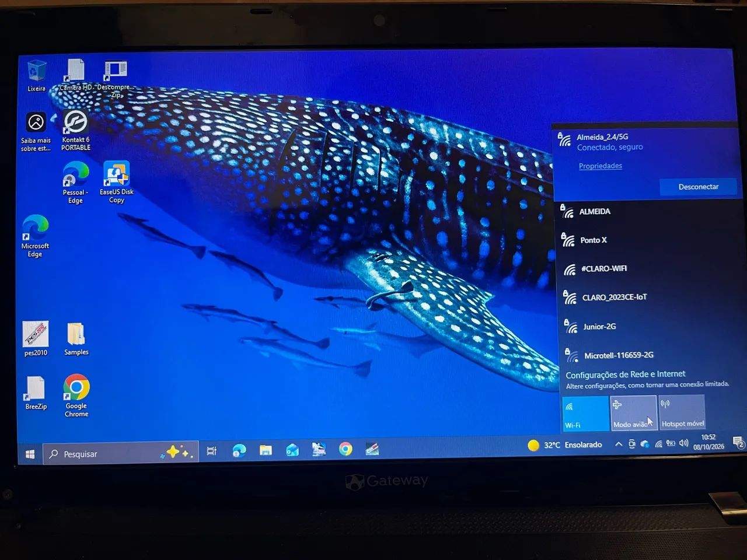Select the Samples folder on desktop

click(x=76, y=338)
